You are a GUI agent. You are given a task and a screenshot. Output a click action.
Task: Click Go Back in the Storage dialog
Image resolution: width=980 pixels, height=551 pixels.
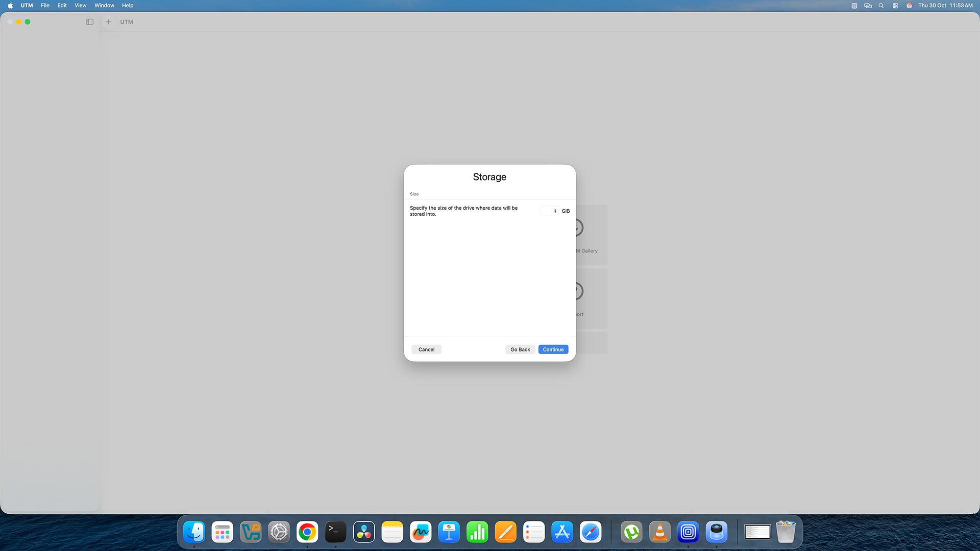click(520, 349)
